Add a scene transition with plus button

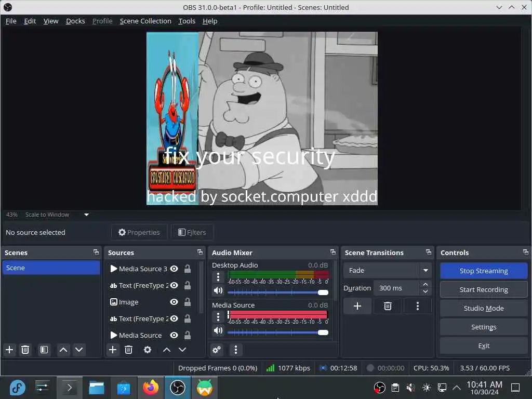click(357, 307)
